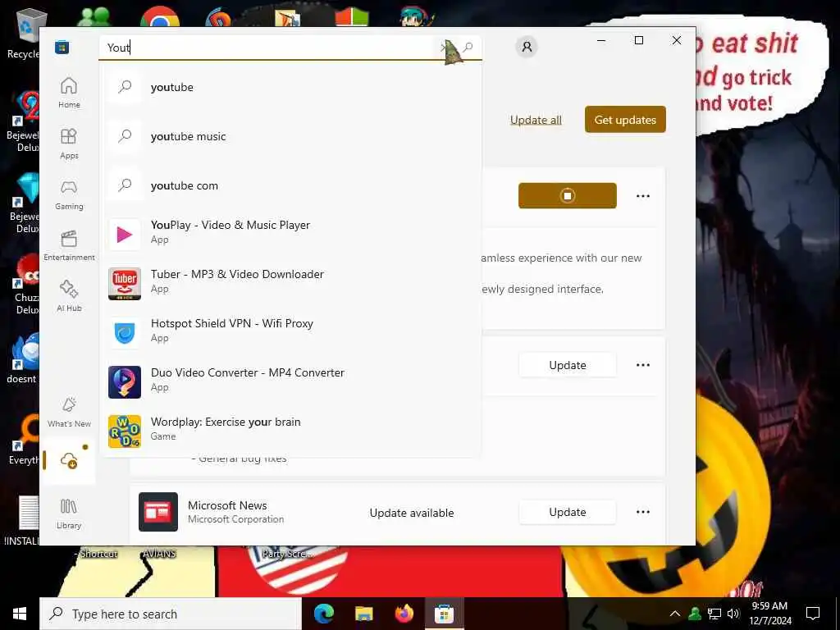Open the Entertainment section
This screenshot has height=630, width=840.
[x=69, y=245]
